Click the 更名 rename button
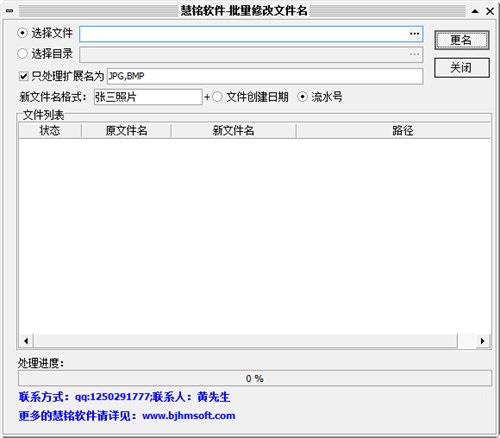Viewport: 500px width, 438px height. pos(462,40)
